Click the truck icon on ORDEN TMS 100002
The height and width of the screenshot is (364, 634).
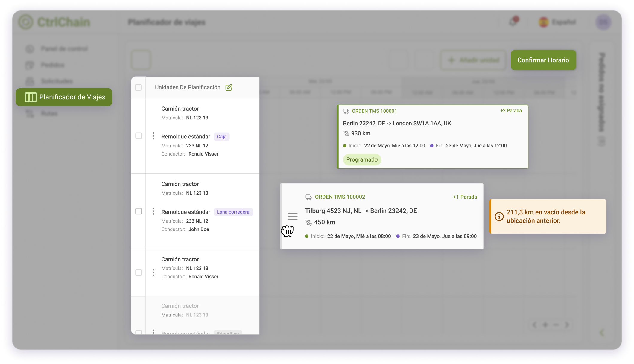308,197
